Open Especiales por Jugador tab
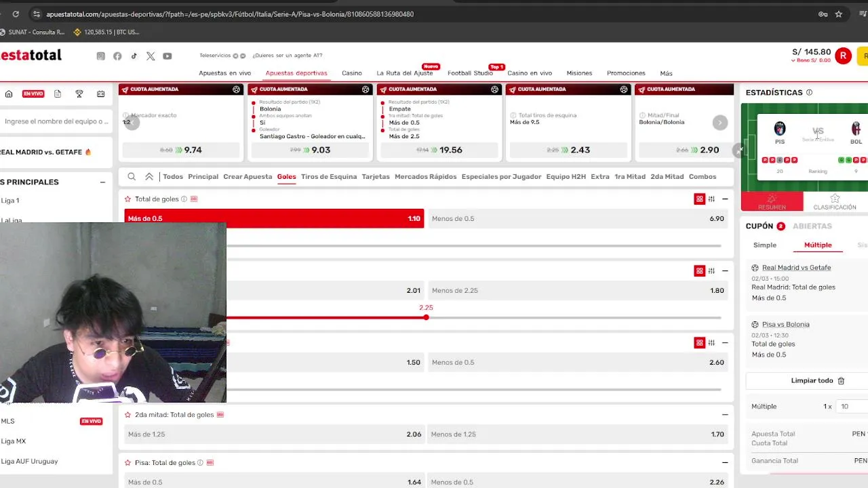This screenshot has height=488, width=868. (x=501, y=177)
